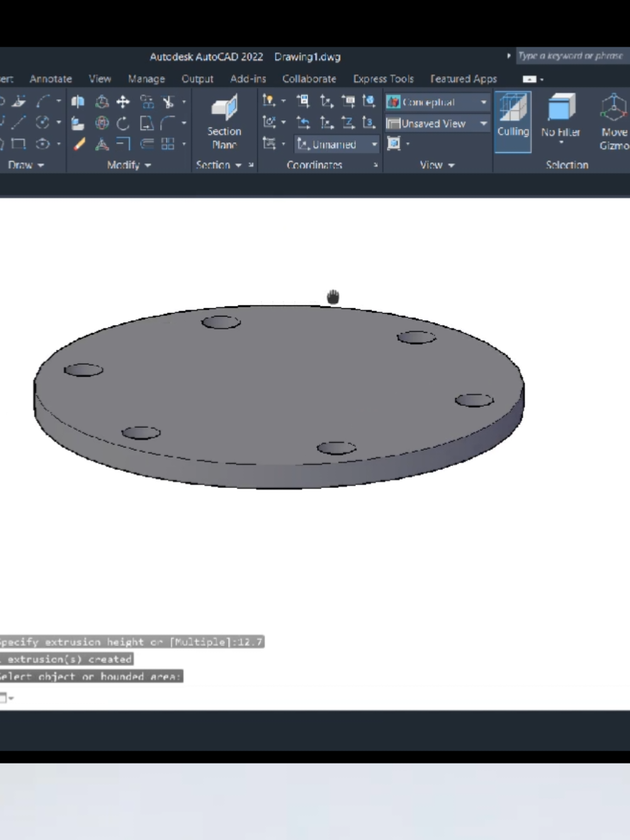Select the 3D Scale tool

[x=101, y=144]
